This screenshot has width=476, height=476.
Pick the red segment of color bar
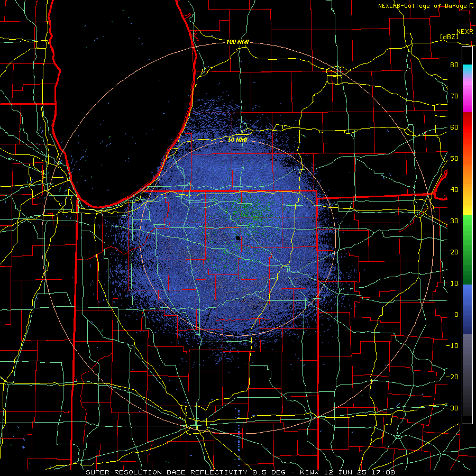tap(467, 127)
